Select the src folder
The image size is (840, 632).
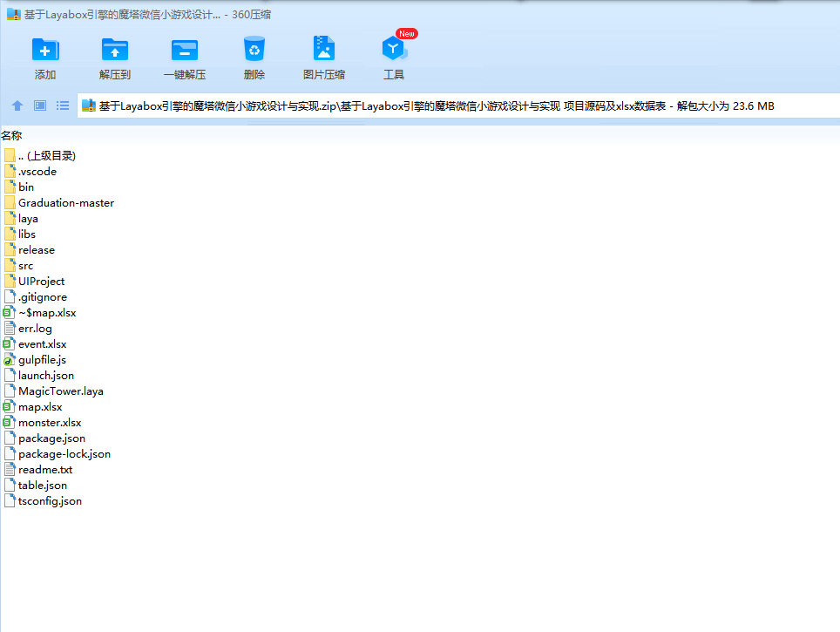tap(19, 266)
